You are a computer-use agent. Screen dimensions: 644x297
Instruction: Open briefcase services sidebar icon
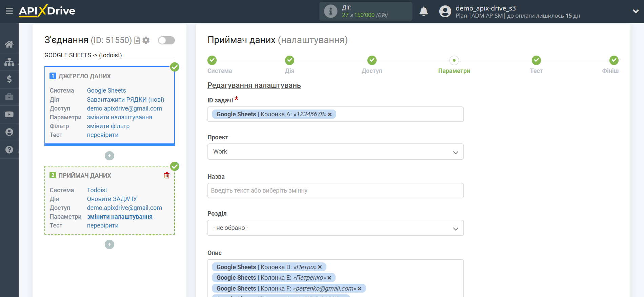[9, 97]
